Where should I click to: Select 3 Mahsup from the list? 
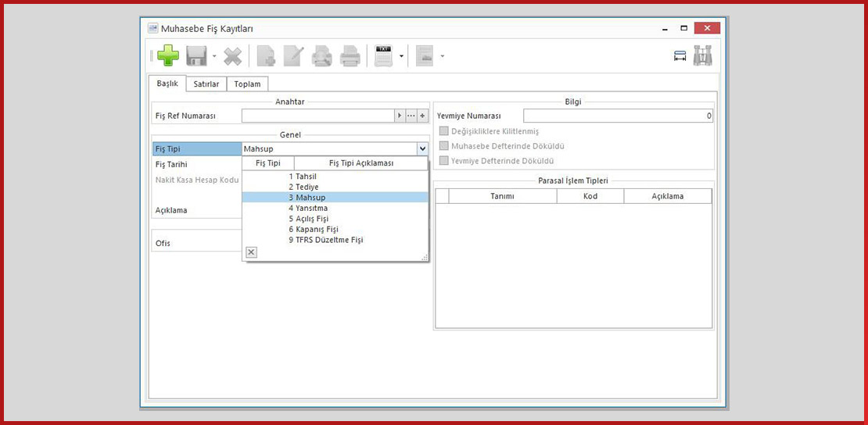(x=335, y=198)
